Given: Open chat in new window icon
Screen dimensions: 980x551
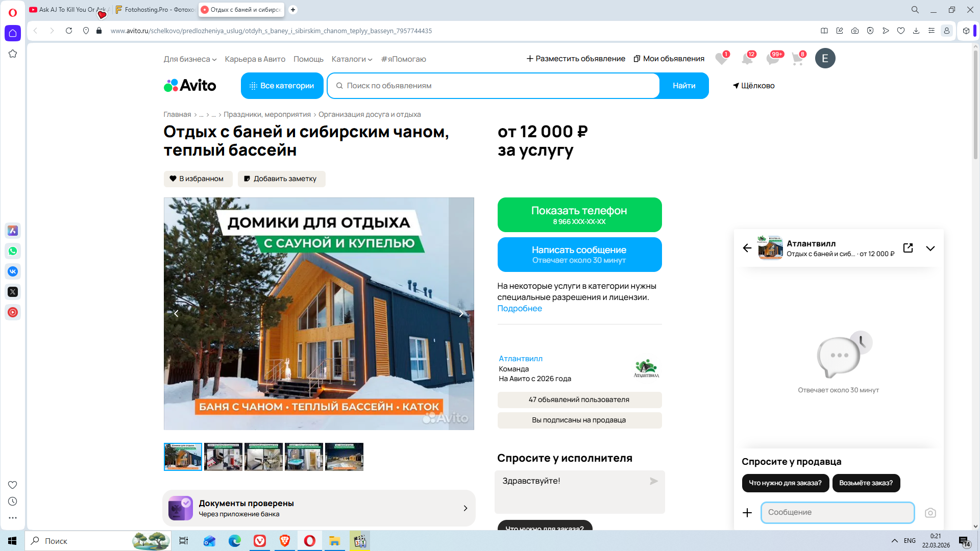Looking at the screenshot, I should tap(908, 248).
